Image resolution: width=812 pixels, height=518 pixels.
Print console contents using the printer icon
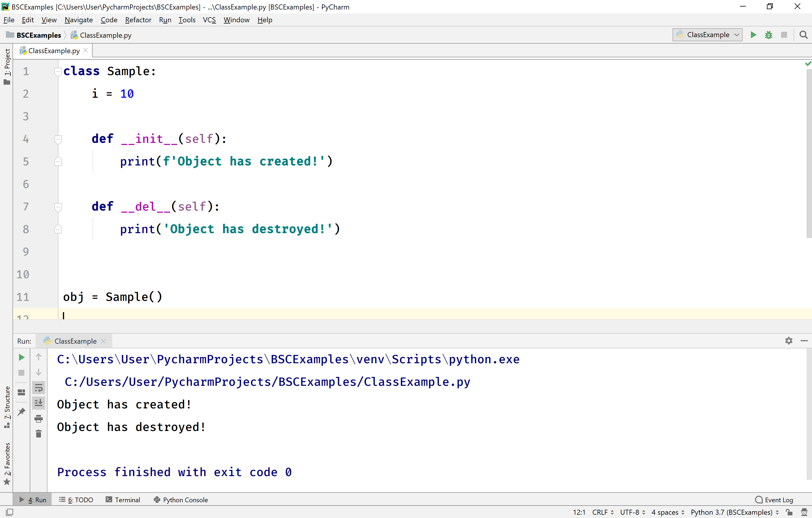click(x=39, y=419)
